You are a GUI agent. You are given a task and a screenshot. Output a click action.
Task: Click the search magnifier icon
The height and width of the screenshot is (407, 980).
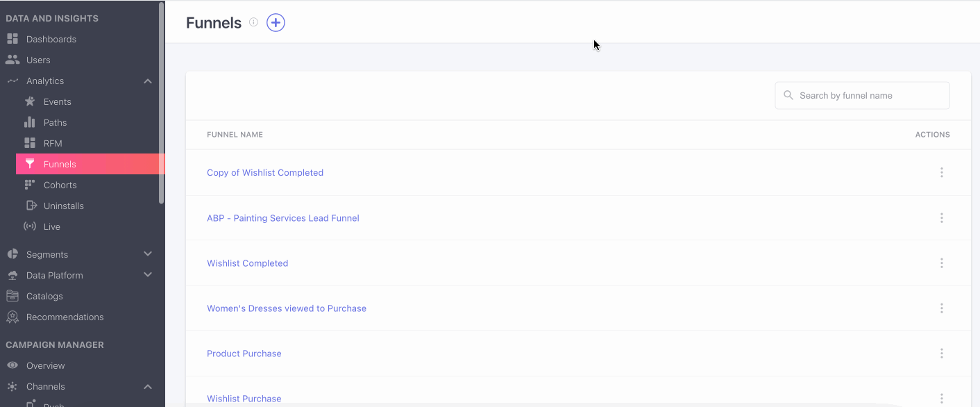[x=788, y=95]
